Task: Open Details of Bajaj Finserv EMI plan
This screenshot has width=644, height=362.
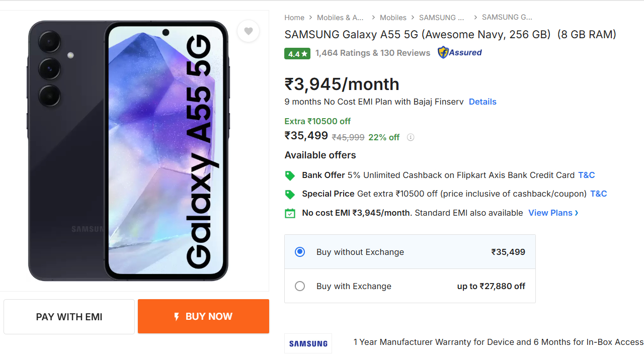Action: click(482, 102)
